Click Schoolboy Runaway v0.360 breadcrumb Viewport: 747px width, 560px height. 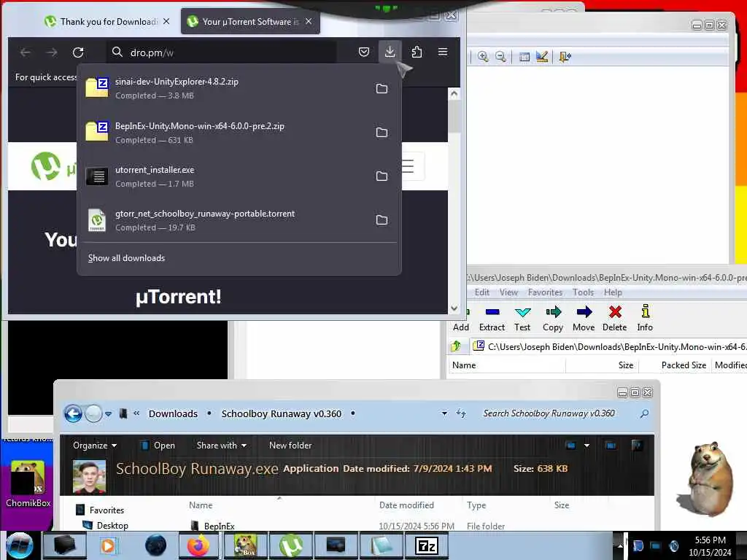[281, 414]
